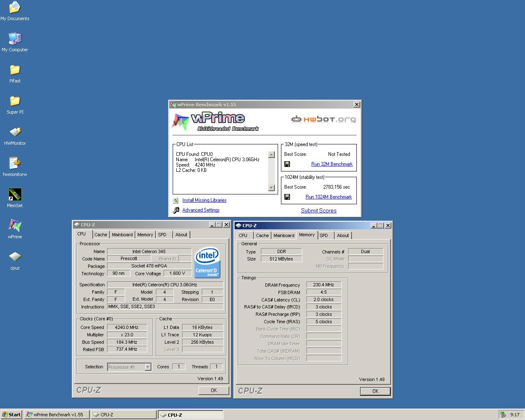Activate the second CPU-Z taskbar button
The height and width of the screenshot is (420, 525).
click(x=191, y=415)
